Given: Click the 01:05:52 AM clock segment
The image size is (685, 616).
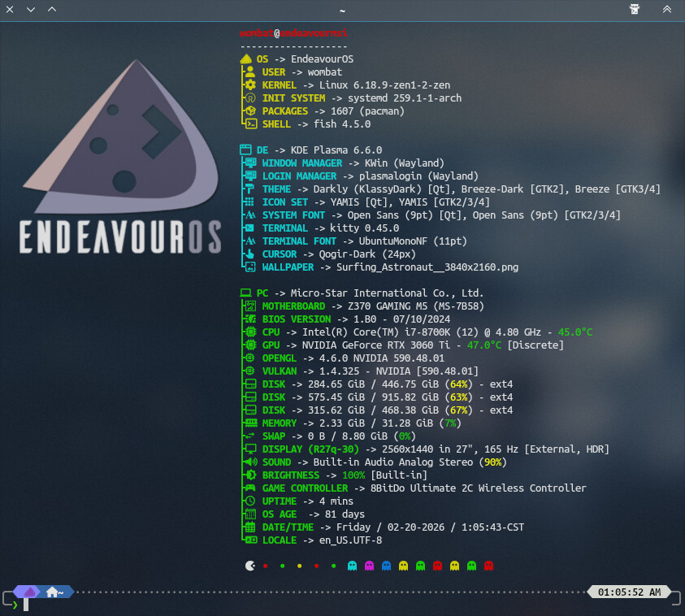Looking at the screenshot, I should (x=629, y=592).
